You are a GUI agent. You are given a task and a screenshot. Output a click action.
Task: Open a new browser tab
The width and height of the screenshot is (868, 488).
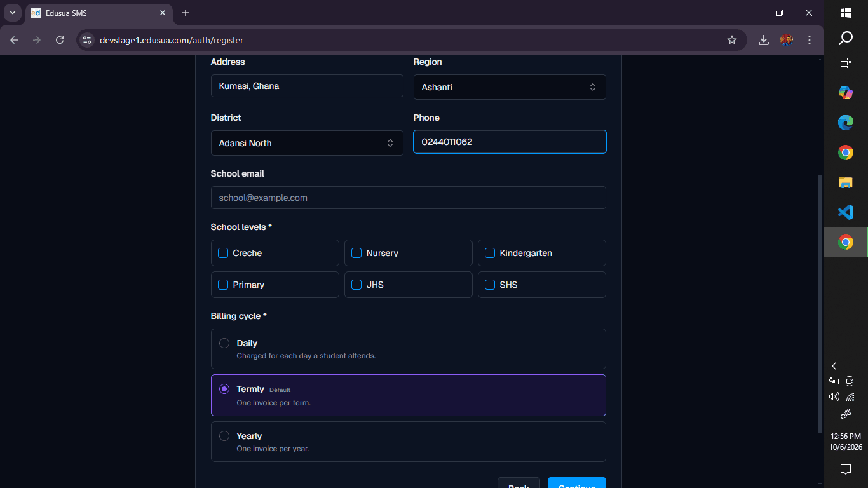186,13
